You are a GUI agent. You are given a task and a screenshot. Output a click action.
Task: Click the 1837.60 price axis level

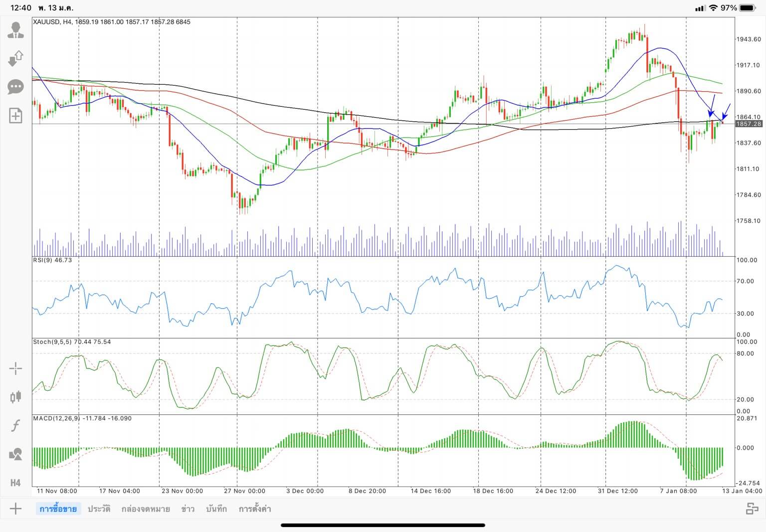[x=749, y=143]
